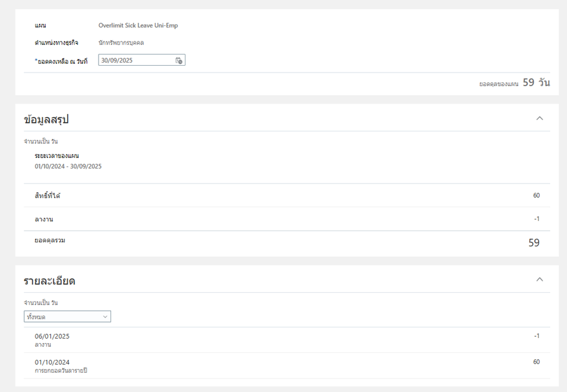Open the ทั้งหมด filter dropdown

(x=67, y=317)
